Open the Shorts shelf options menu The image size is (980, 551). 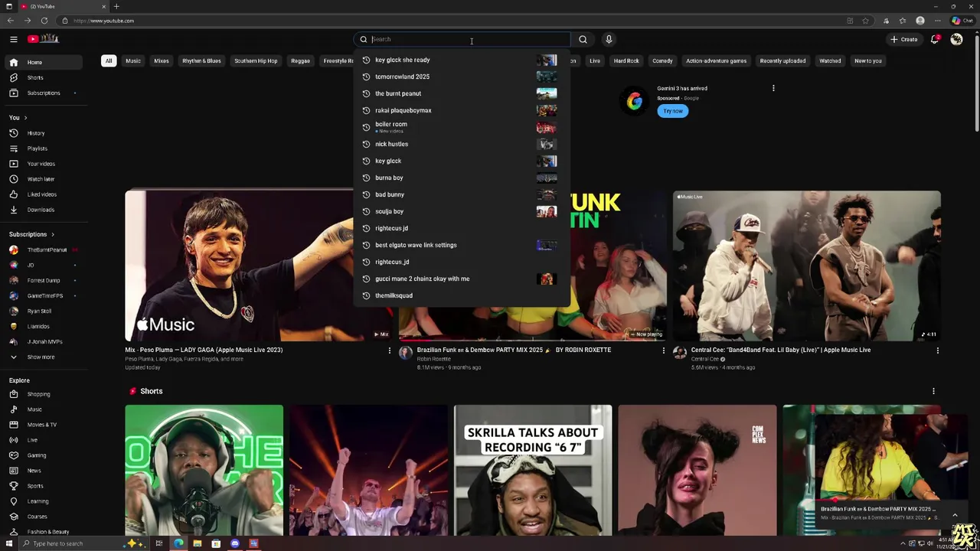933,391
